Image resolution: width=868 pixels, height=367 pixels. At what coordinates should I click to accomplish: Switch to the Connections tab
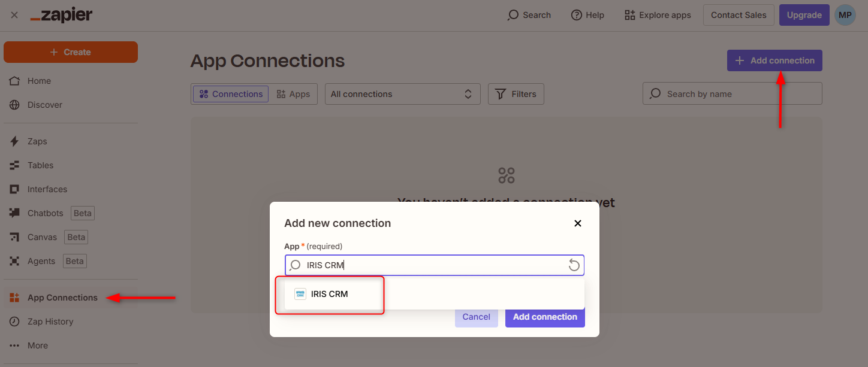[231, 94]
